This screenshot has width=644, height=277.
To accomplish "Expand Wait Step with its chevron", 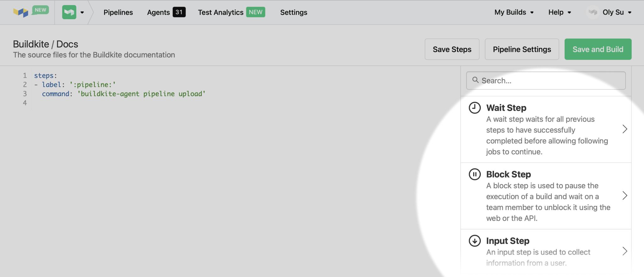I will (x=625, y=129).
